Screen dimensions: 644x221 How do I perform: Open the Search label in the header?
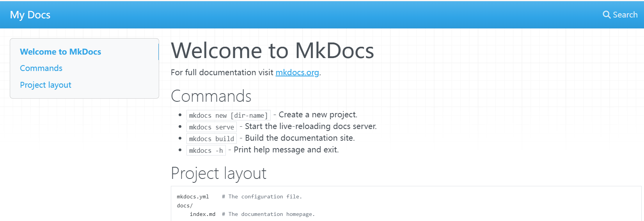click(x=625, y=15)
